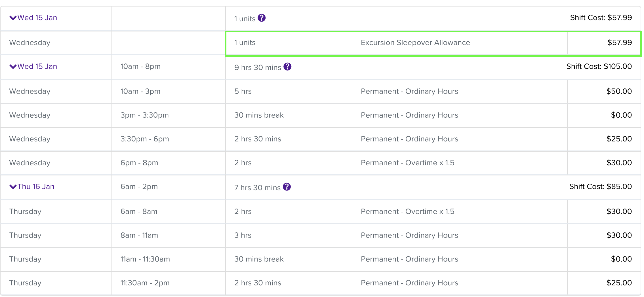Open help icon beside 7 hrs 30 mins
The image size is (644, 297).
(287, 187)
